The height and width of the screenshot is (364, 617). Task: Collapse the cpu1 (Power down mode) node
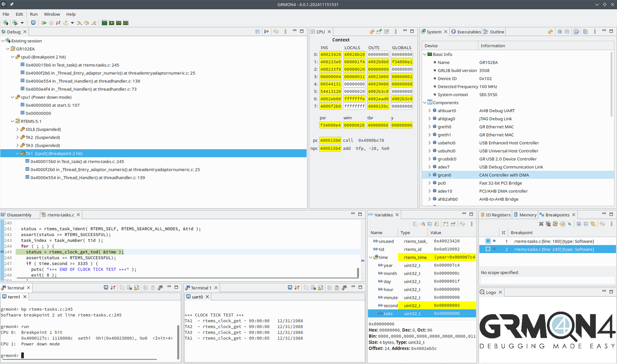click(13, 97)
